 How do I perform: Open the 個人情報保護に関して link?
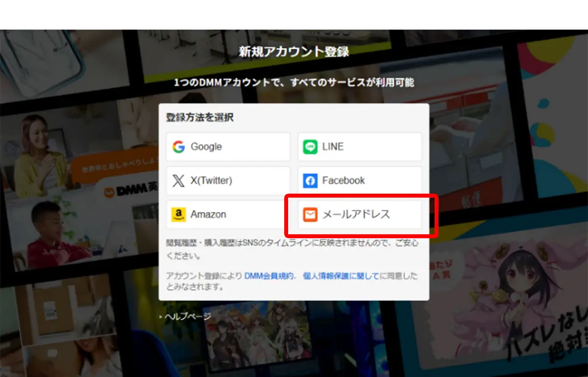click(x=341, y=276)
